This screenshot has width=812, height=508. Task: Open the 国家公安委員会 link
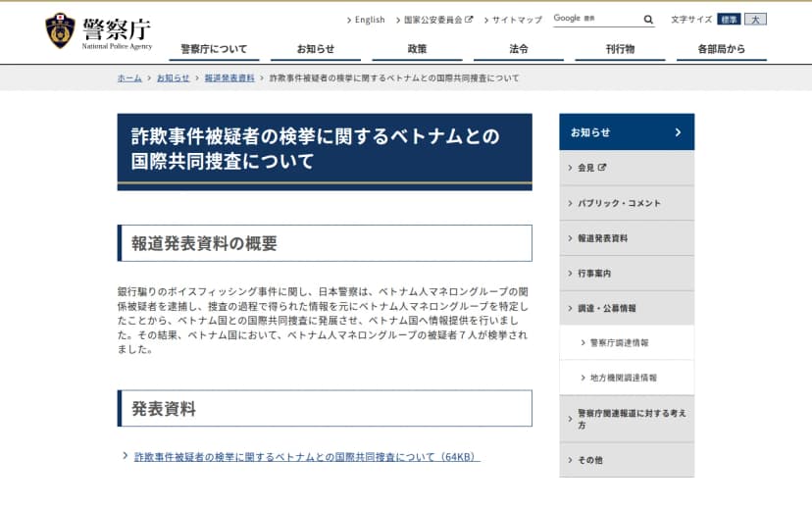click(x=432, y=20)
